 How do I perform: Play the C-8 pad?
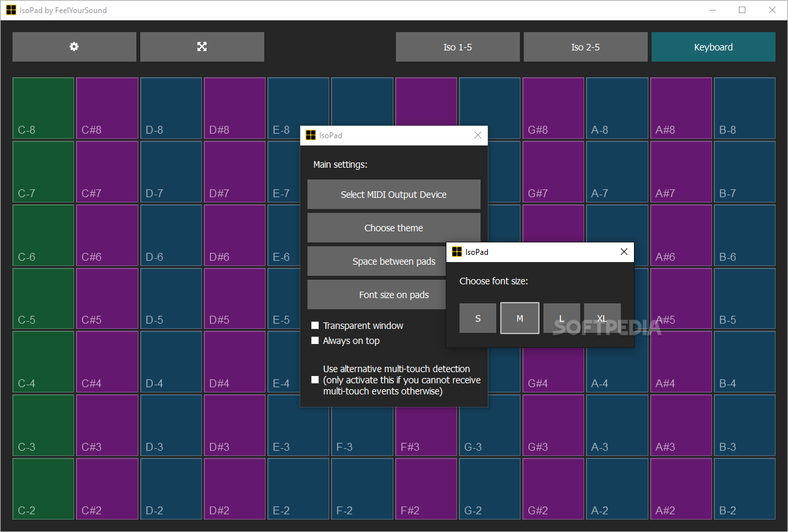(x=43, y=108)
